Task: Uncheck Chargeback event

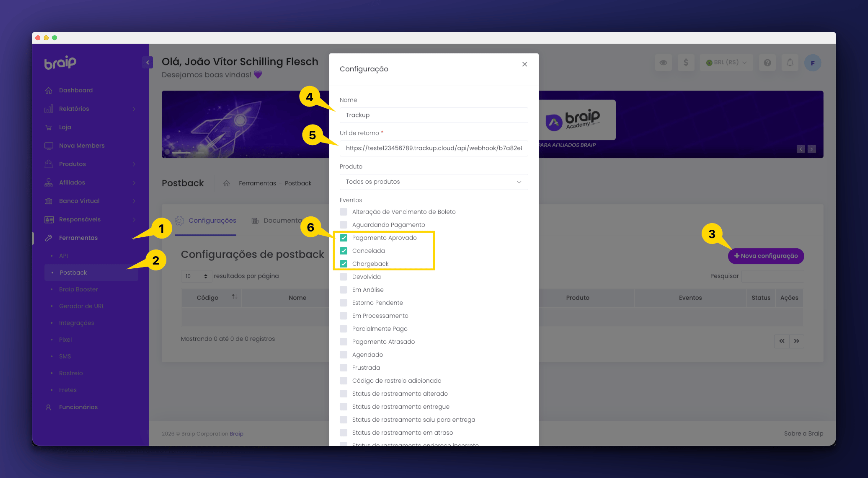Action: [343, 264]
